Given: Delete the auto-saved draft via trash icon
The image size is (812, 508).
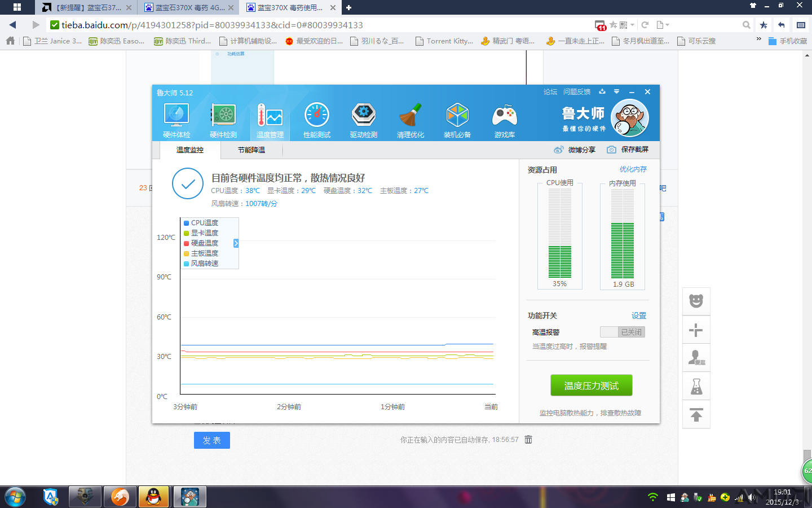Looking at the screenshot, I should click(528, 439).
